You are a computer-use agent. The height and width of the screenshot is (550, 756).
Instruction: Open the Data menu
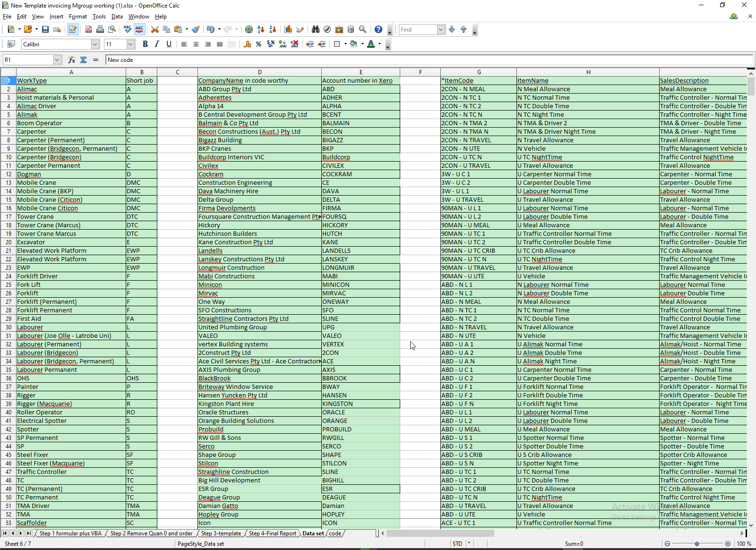117,17
